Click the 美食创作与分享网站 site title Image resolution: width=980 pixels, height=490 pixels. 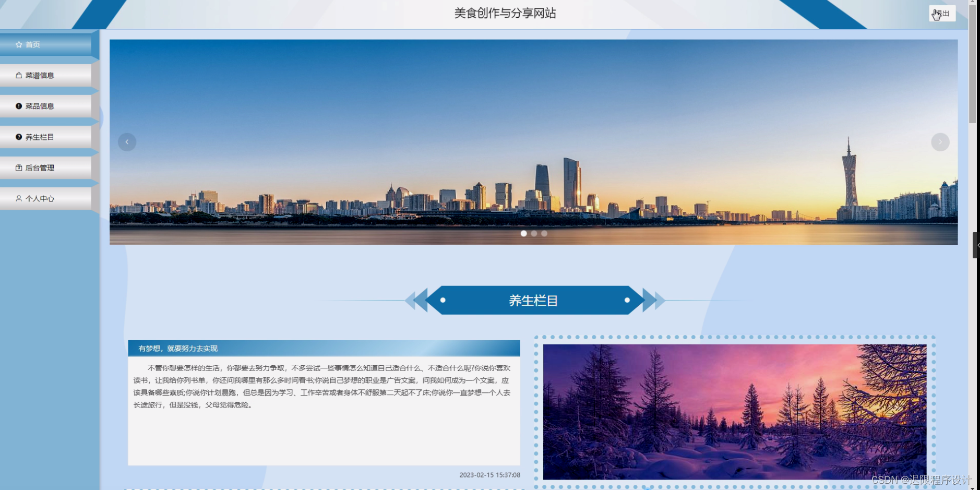coord(505,13)
